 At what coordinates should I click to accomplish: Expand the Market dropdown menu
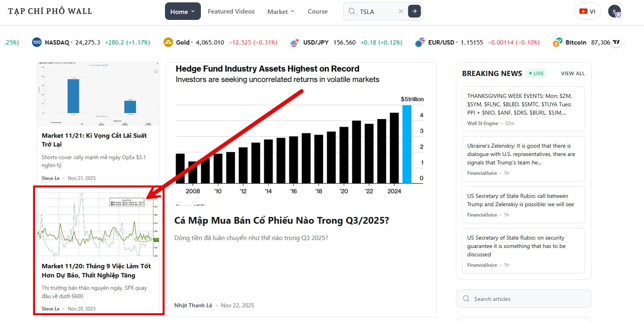[281, 12]
